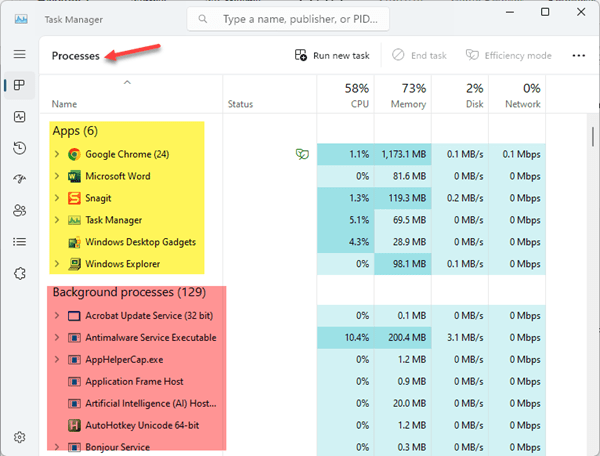Click the Task Manager process row icon
Image resolution: width=600 pixels, height=456 pixels.
74,220
